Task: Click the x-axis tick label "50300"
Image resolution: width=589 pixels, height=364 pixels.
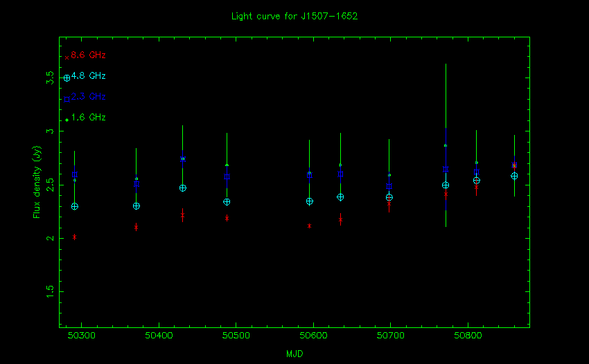Action: [82, 336]
